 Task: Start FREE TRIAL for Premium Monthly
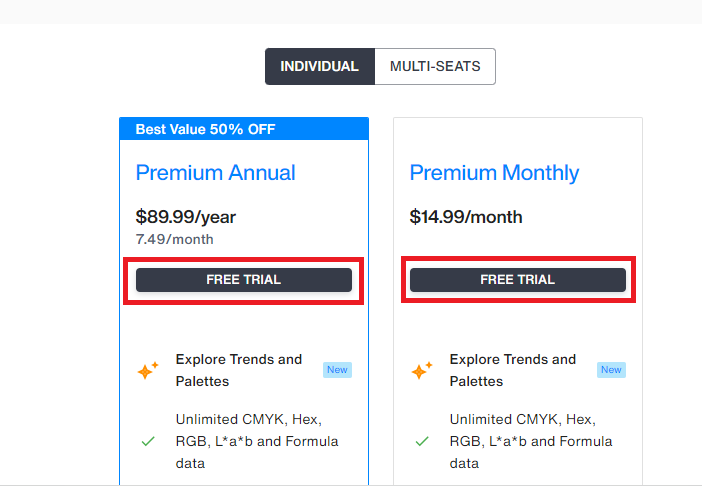[518, 280]
